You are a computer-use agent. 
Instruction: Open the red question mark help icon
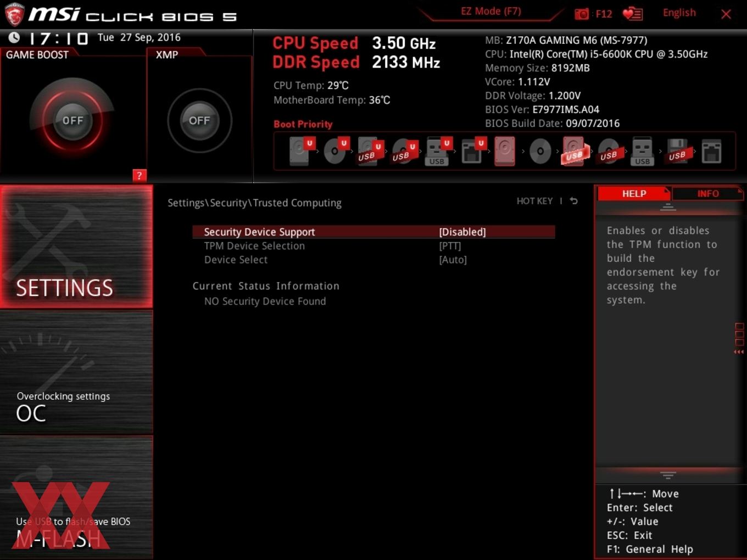(x=139, y=175)
